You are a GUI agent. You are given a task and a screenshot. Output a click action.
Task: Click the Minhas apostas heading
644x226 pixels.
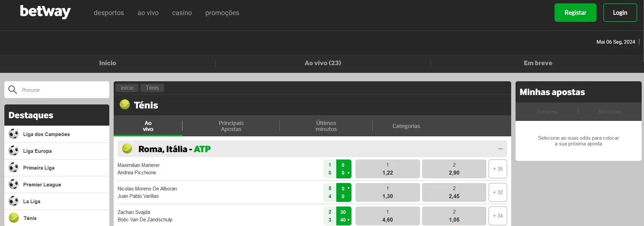pos(552,92)
